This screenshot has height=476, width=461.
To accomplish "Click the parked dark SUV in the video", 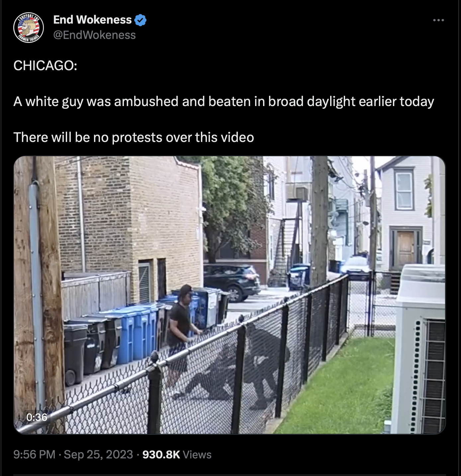I will [x=232, y=282].
